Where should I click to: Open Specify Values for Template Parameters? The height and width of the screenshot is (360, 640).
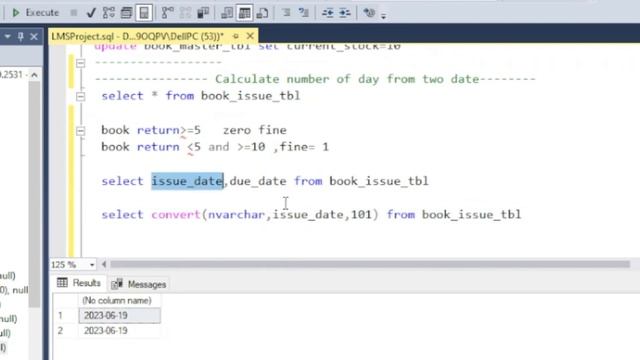[369, 13]
